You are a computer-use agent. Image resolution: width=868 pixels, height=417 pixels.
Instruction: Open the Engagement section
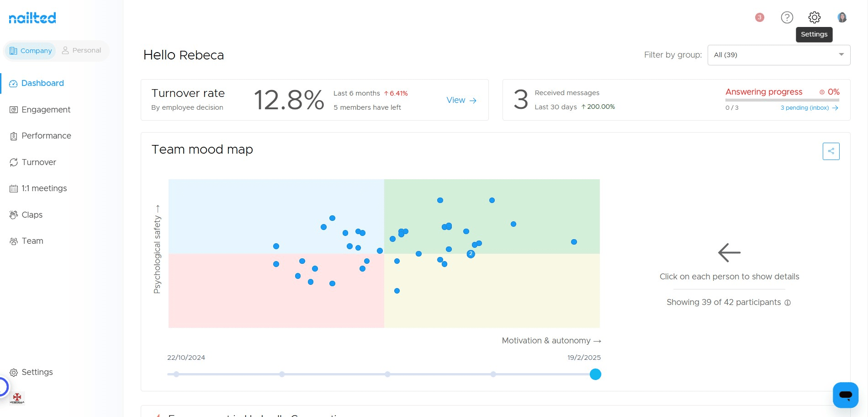(x=46, y=110)
